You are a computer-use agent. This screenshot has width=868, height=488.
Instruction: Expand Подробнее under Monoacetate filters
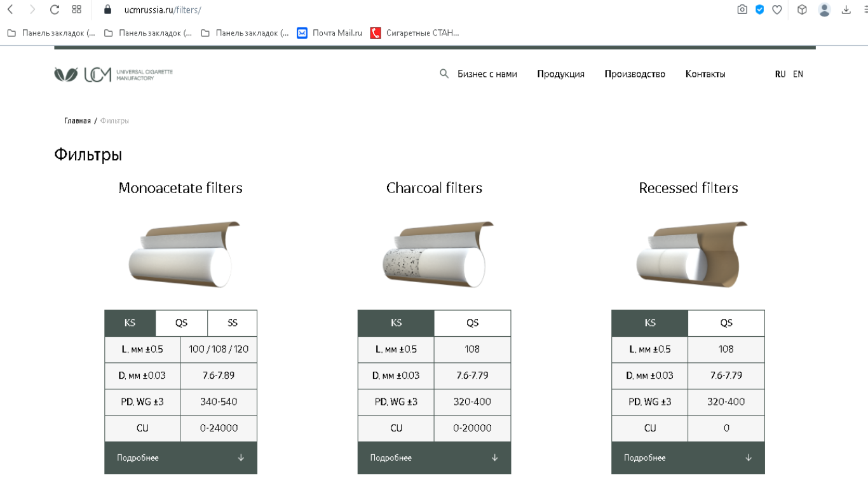point(180,457)
